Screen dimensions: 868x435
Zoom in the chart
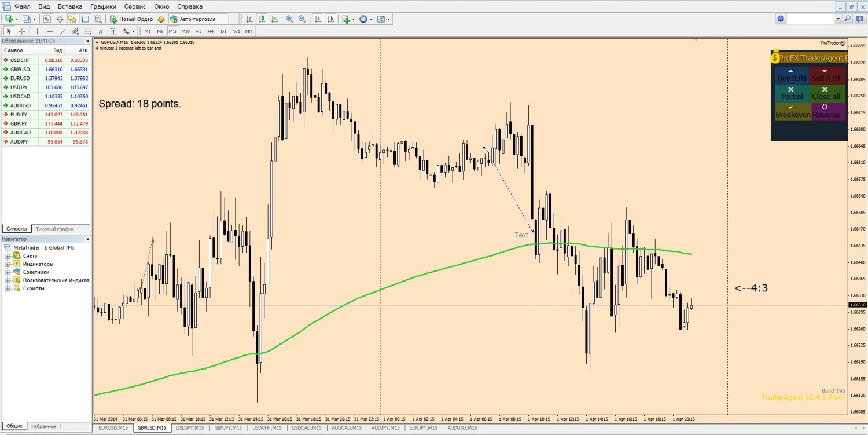289,19
